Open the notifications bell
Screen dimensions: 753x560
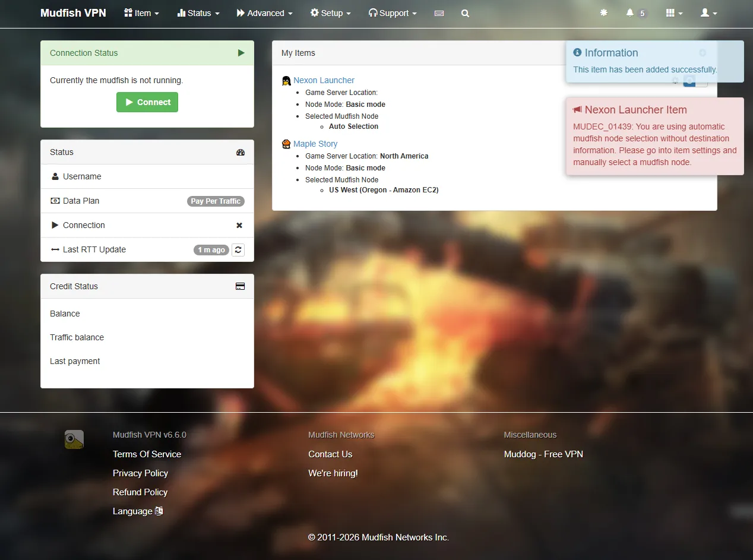coord(629,12)
